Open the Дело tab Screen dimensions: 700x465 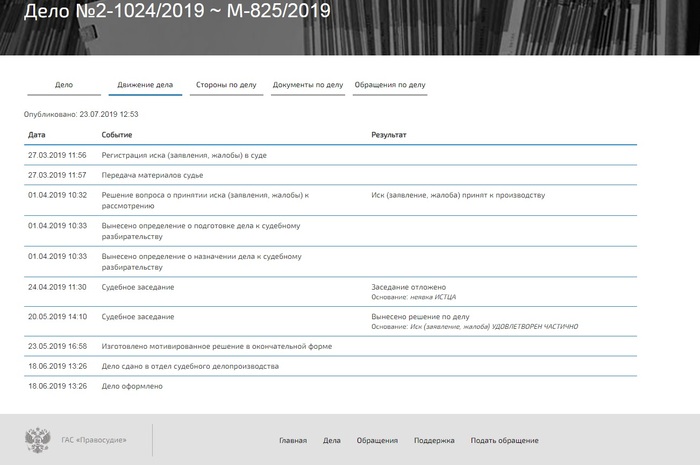click(x=64, y=86)
